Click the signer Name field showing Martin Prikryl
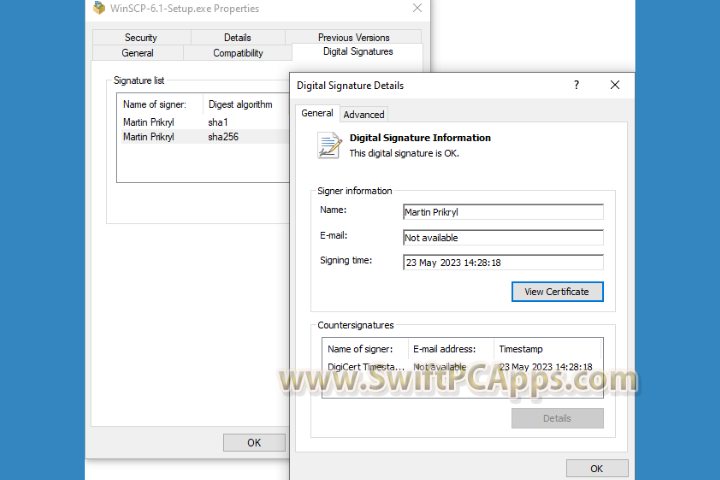720x480 pixels. pyautogui.click(x=503, y=212)
